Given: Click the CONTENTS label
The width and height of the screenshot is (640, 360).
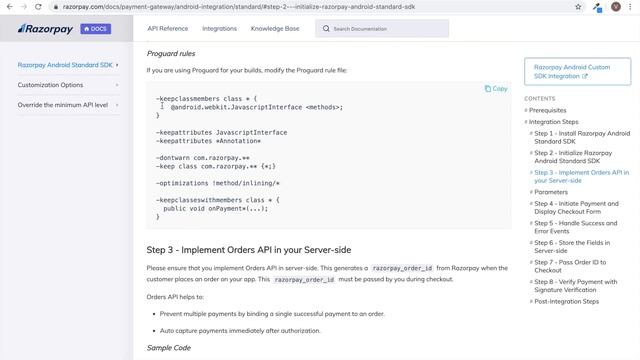Looking at the screenshot, I should point(540,98).
